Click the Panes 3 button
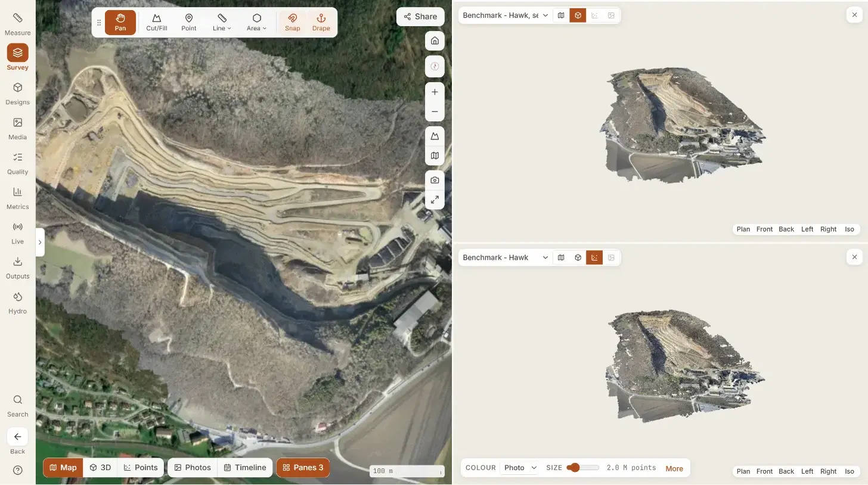868x485 pixels. 303,468
